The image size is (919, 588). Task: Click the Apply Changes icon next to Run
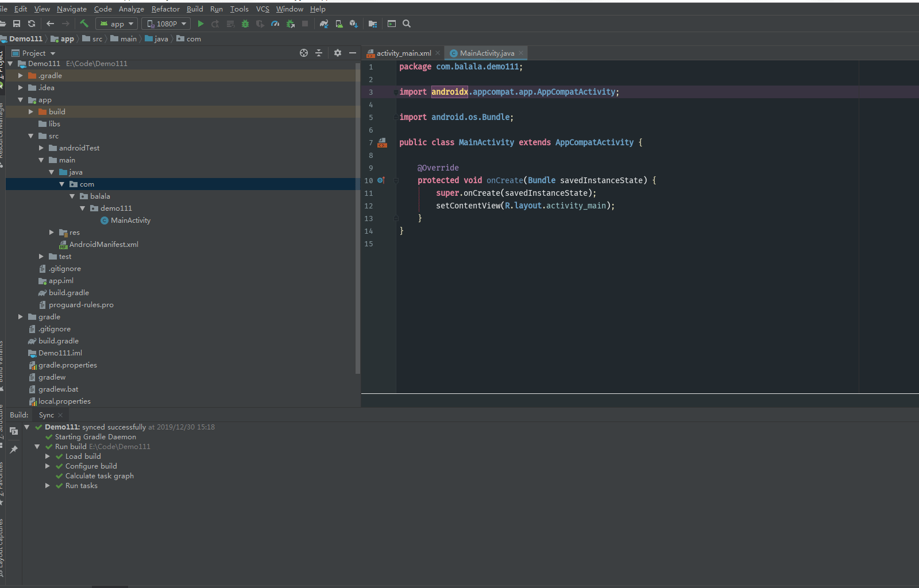(215, 24)
